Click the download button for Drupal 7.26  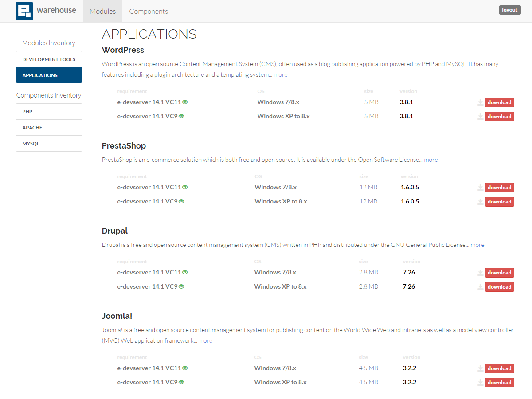tap(499, 272)
